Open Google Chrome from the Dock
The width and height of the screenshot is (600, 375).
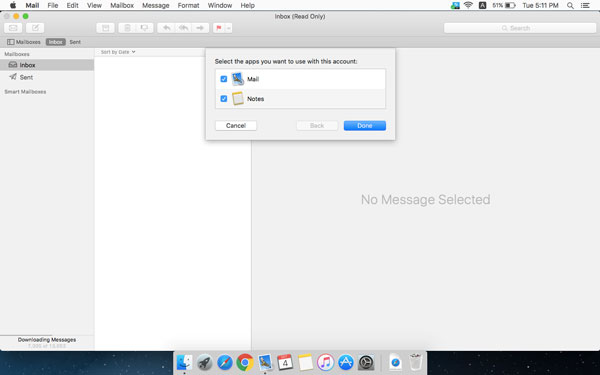245,362
